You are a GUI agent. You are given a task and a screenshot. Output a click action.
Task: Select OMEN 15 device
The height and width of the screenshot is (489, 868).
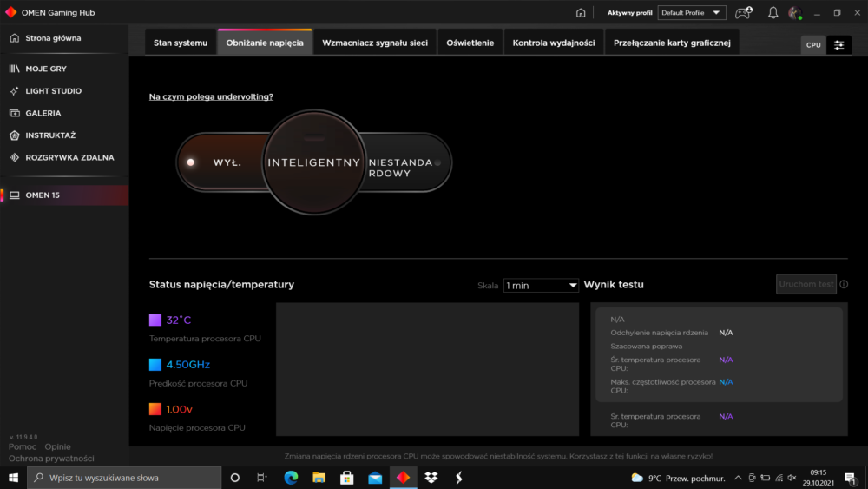pyautogui.click(x=64, y=195)
